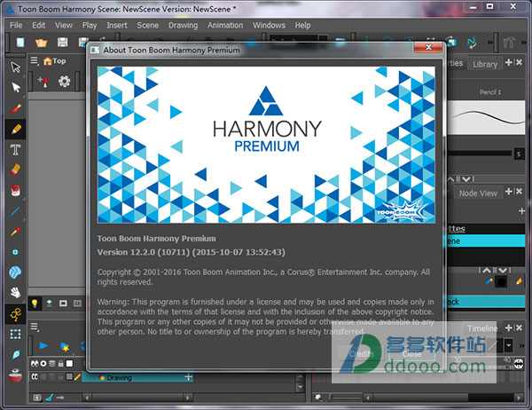Image resolution: width=532 pixels, height=410 pixels.
Task: Click the collapse-up arrow above Node View
Action: click(451, 179)
